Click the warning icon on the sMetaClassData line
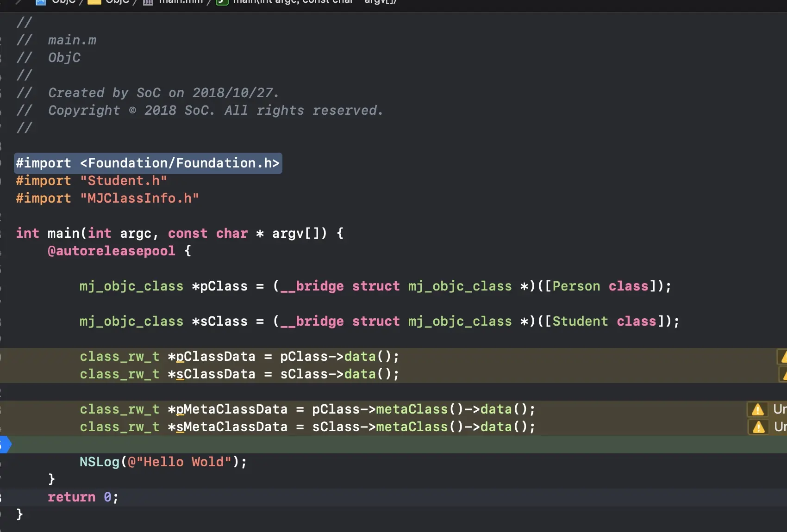787x532 pixels. [x=758, y=427]
